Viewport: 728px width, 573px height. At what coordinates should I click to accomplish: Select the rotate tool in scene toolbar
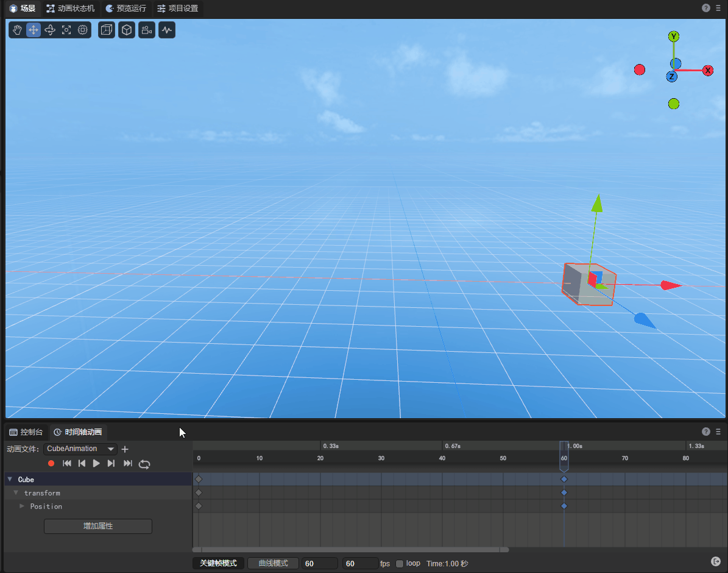pos(50,30)
